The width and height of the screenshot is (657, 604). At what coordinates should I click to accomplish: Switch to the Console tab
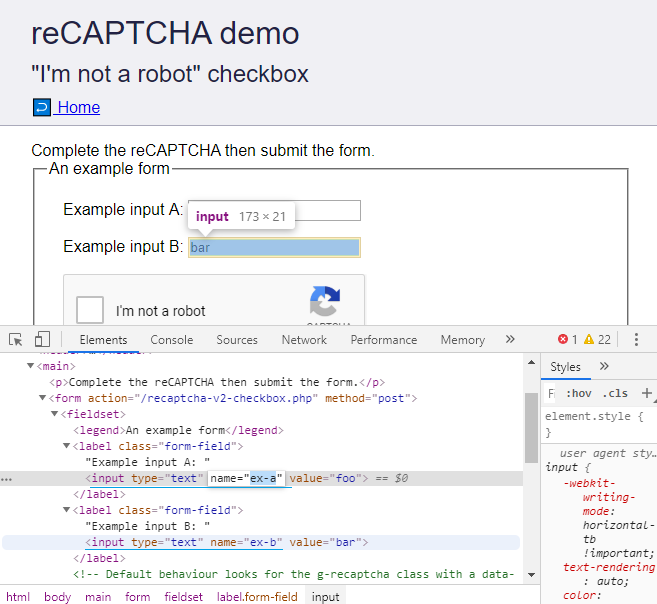pos(172,340)
